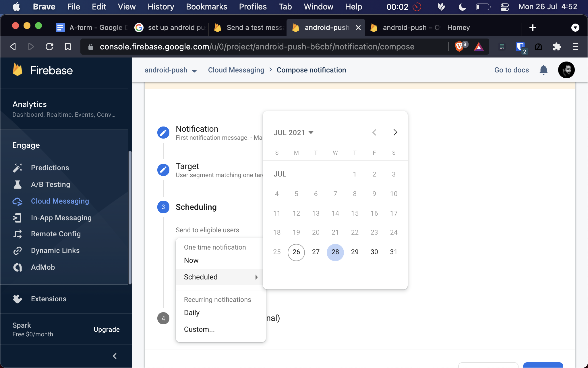Navigate to next month using calendar arrow

click(394, 132)
